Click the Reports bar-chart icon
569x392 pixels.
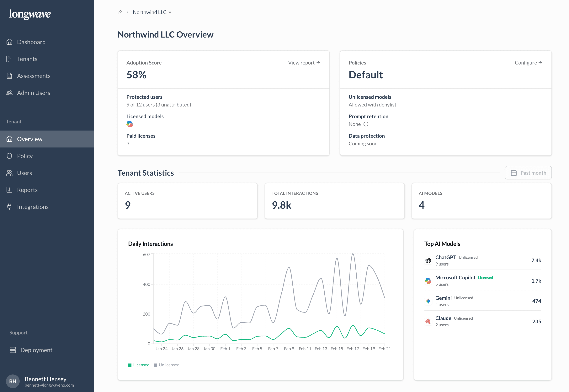(9, 190)
